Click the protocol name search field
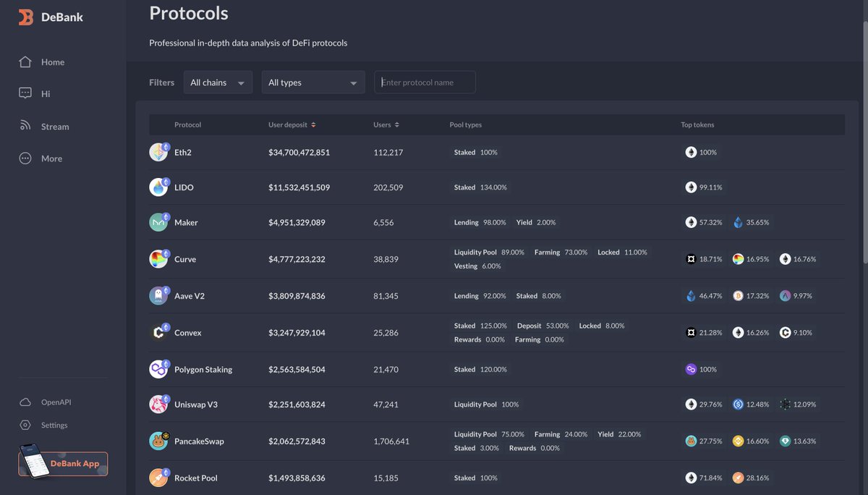868x495 pixels. [x=425, y=82]
